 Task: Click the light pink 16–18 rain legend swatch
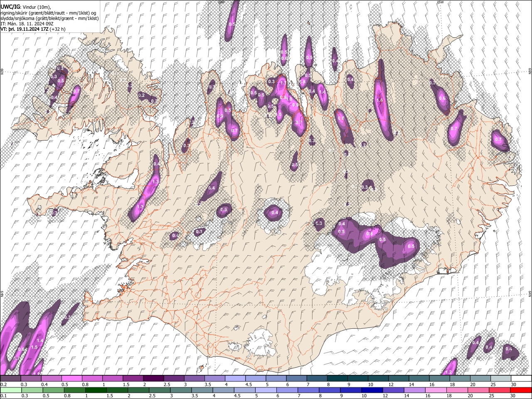[435, 390]
